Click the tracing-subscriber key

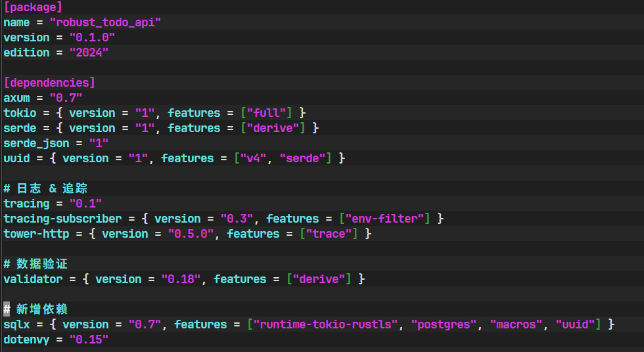pos(62,219)
